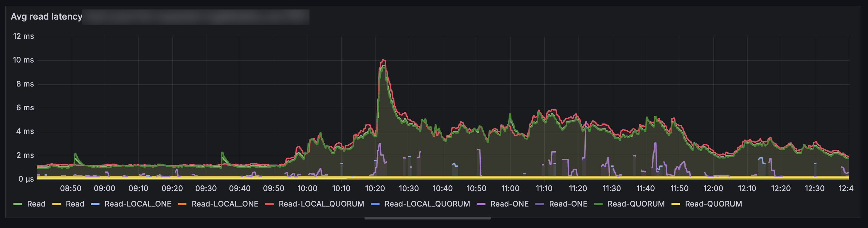Toggle the Read-LOCAL_QUORUM label beside the red swatch
The height and width of the screenshot is (228, 868).
321,204
